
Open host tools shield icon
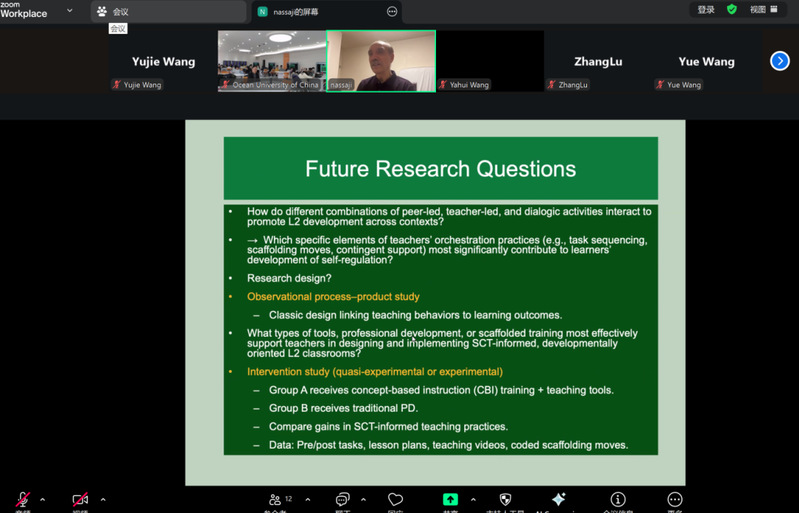505,499
